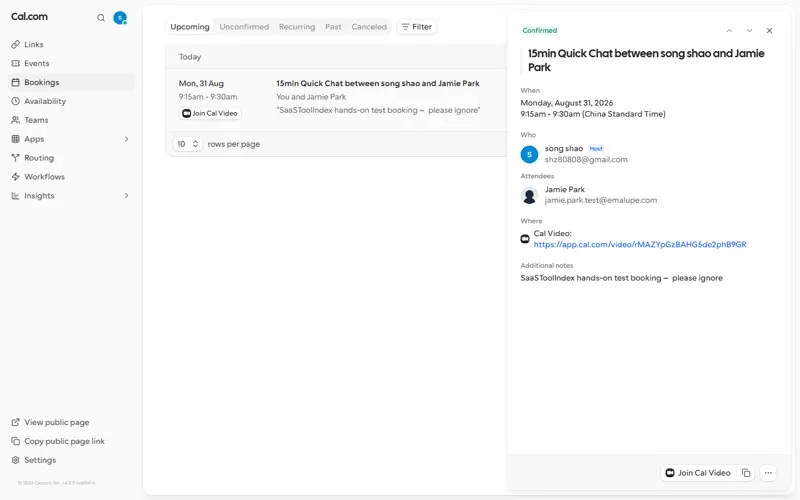Image resolution: width=800 pixels, height=500 pixels.
Task: Switch to the Recurring tab
Action: pyautogui.click(x=297, y=27)
